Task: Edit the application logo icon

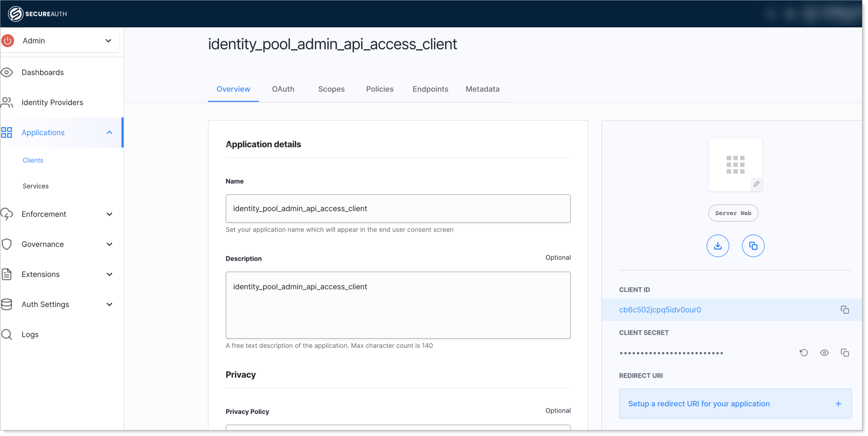Action: coord(757,184)
